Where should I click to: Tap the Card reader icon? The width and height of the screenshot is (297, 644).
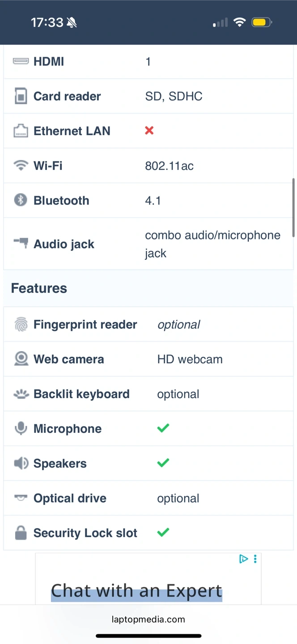[21, 96]
